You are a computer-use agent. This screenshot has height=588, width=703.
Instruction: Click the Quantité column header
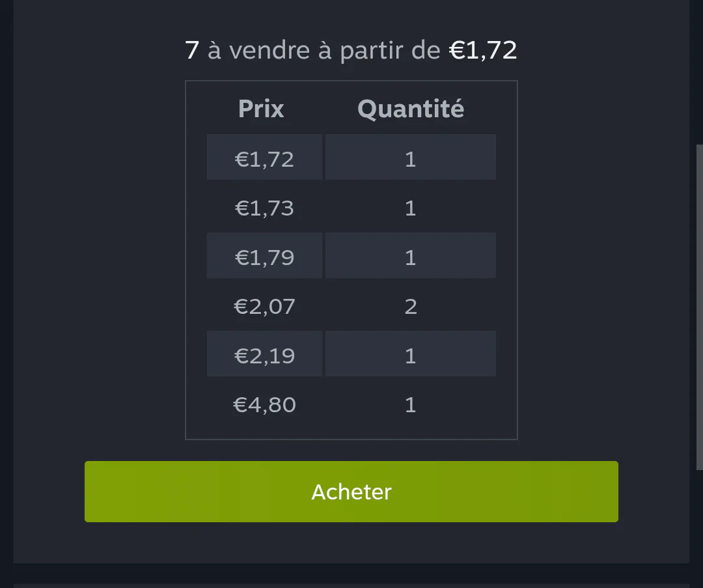[411, 109]
